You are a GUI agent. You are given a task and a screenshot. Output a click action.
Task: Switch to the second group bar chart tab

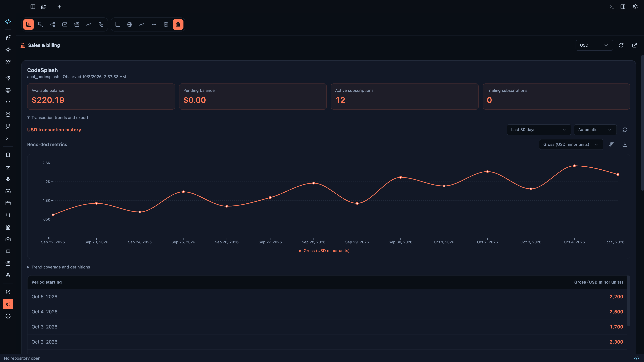tap(118, 24)
